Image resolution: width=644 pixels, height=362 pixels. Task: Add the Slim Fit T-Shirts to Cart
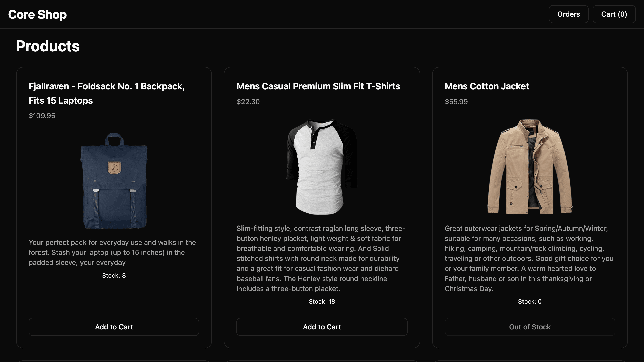[322, 327]
